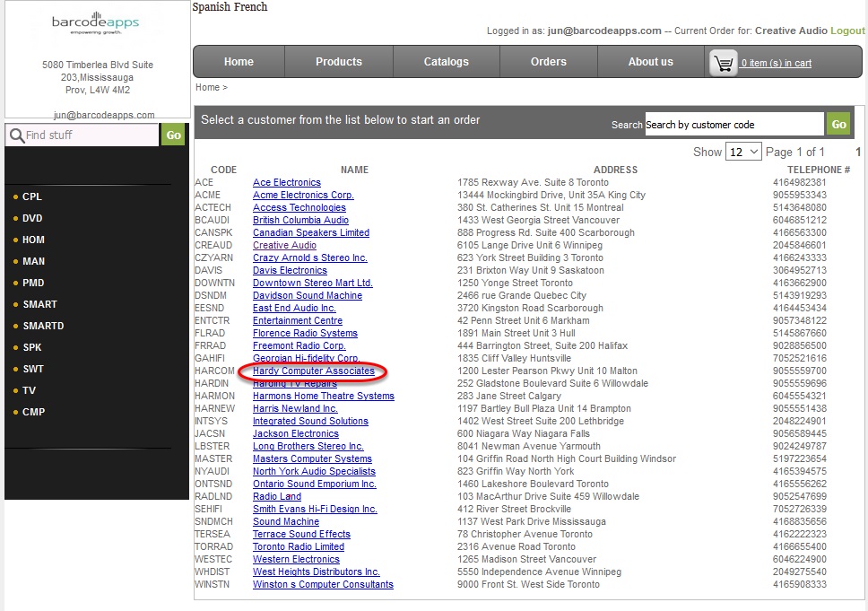Choose customer Long Brothers Stereo Inc.
The height and width of the screenshot is (611, 868).
[x=308, y=446]
